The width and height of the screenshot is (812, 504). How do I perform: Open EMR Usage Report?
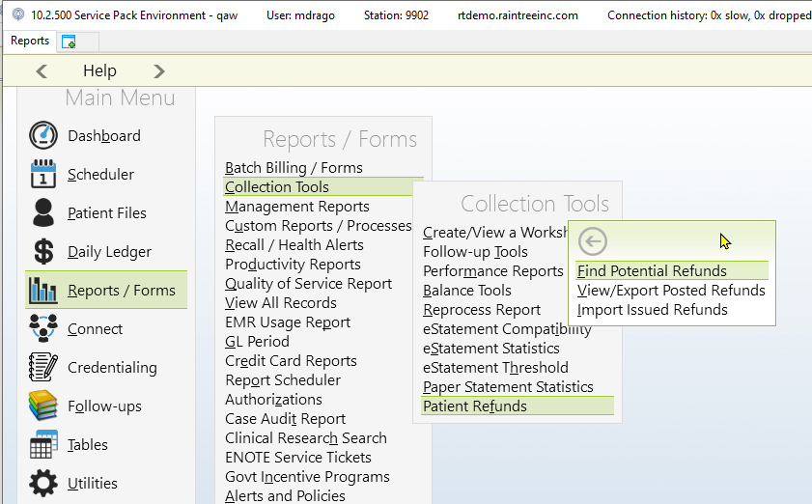pyautogui.click(x=288, y=322)
